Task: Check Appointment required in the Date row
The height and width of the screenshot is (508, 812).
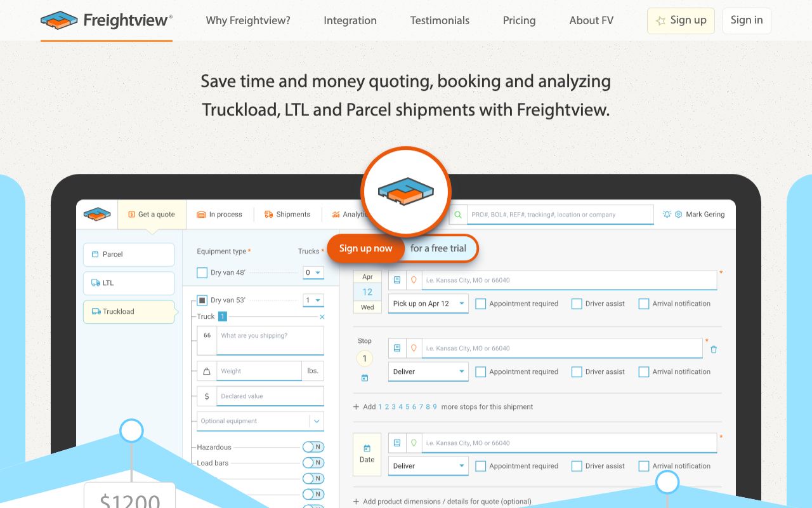Action: pyautogui.click(x=481, y=466)
